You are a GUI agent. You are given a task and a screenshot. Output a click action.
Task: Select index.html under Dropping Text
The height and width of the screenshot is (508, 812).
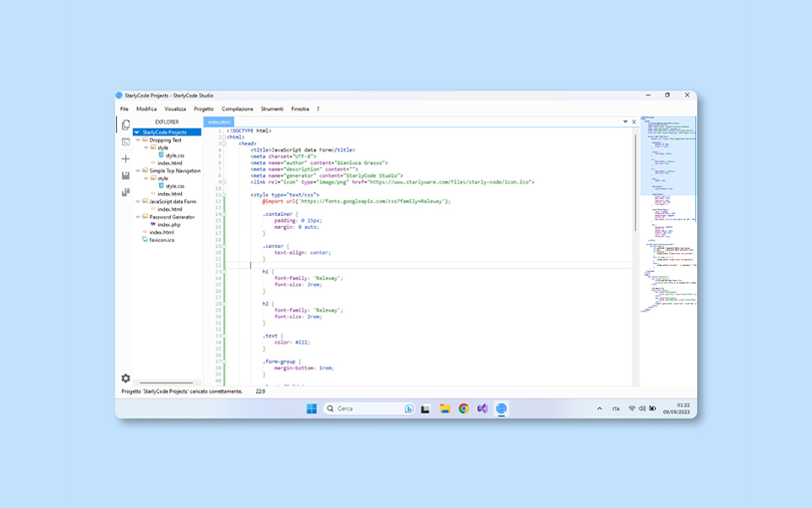point(170,163)
